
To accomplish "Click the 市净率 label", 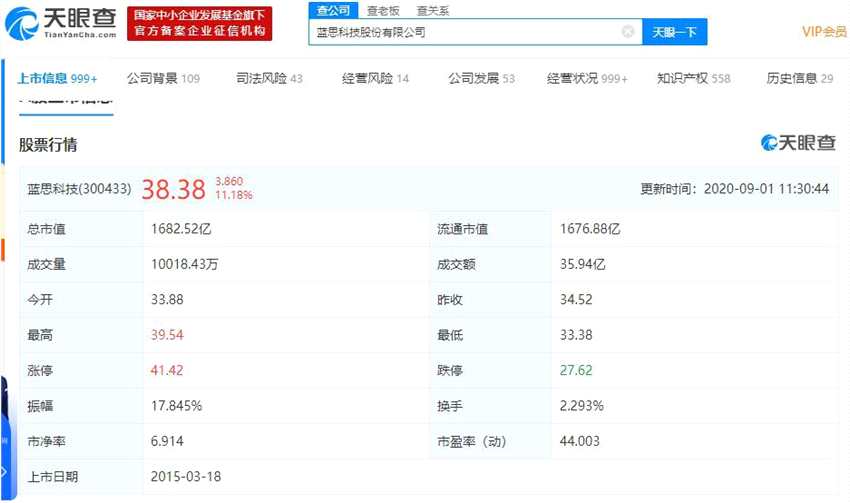I will click(46, 442).
